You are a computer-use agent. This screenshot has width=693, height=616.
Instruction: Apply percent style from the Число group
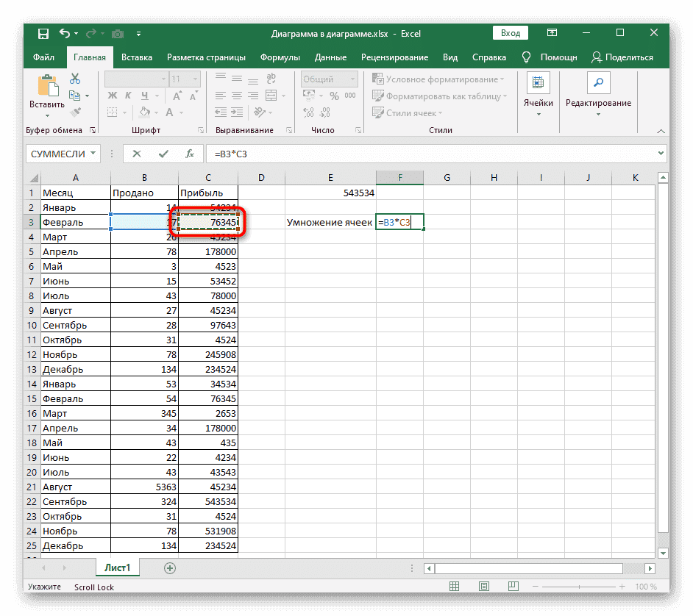pos(334,96)
